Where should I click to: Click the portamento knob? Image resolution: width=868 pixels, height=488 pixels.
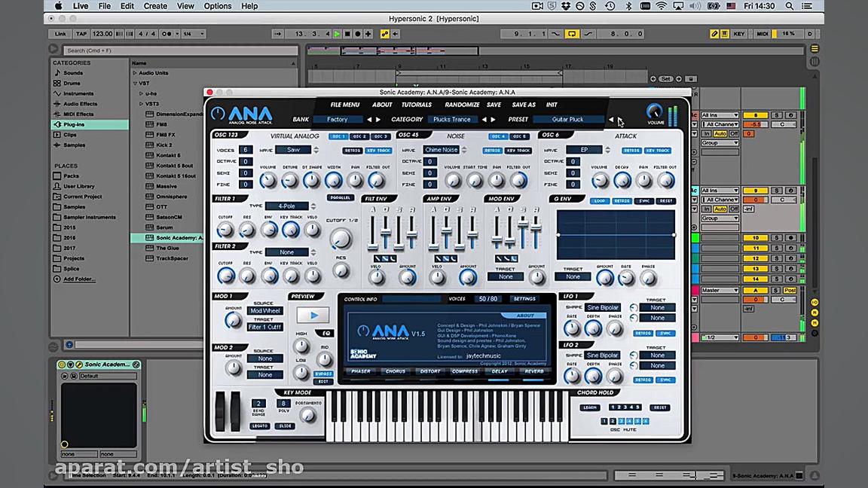308,416
